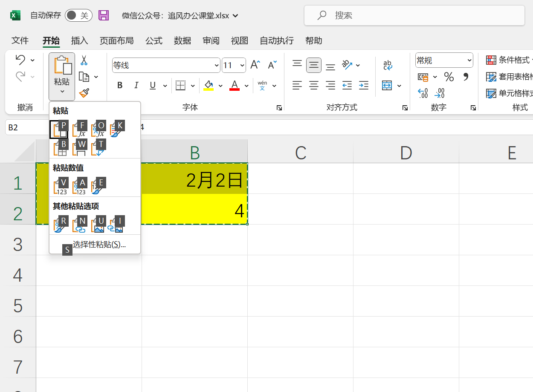This screenshot has width=533, height=392.
Task: Toggle Middle Align
Action: pos(314,65)
